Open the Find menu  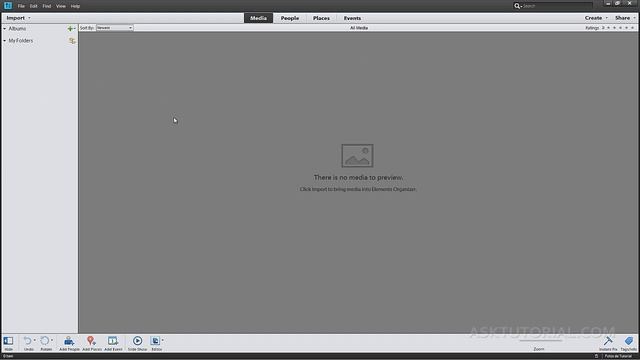[x=47, y=6]
